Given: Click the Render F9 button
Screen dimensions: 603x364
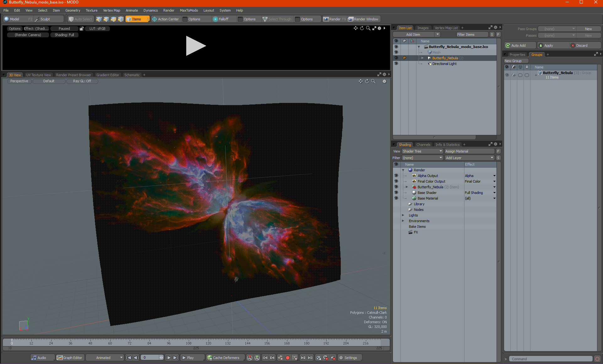Looking at the screenshot, I should 334,19.
